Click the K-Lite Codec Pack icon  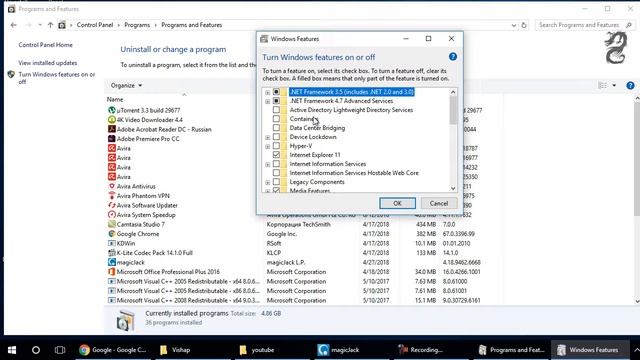pos(111,252)
